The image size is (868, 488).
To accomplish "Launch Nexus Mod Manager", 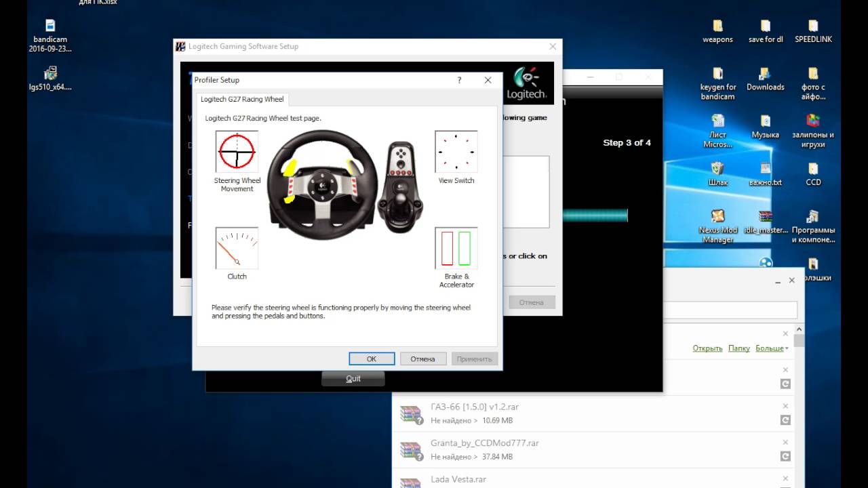I will click(717, 226).
